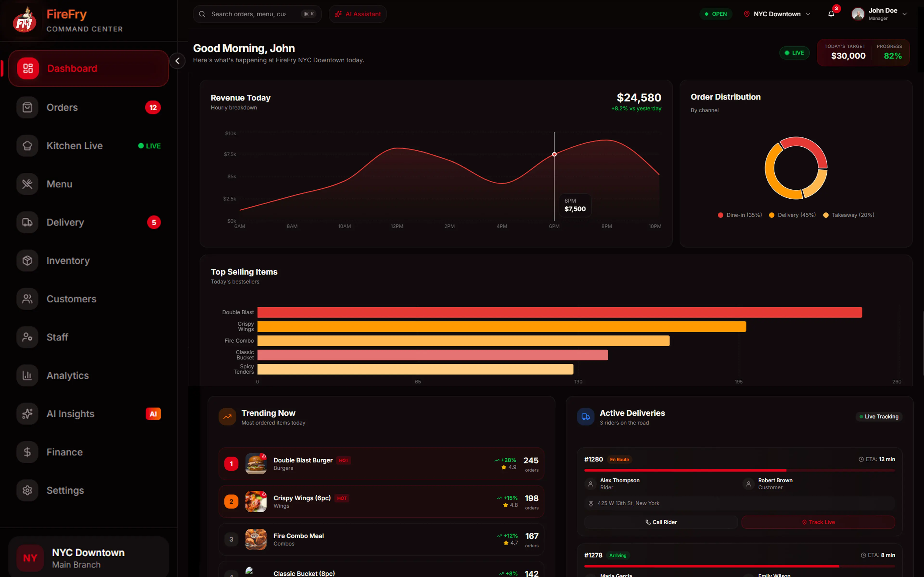
Task: Click the AI Insights sparkle icon
Action: (x=27, y=414)
